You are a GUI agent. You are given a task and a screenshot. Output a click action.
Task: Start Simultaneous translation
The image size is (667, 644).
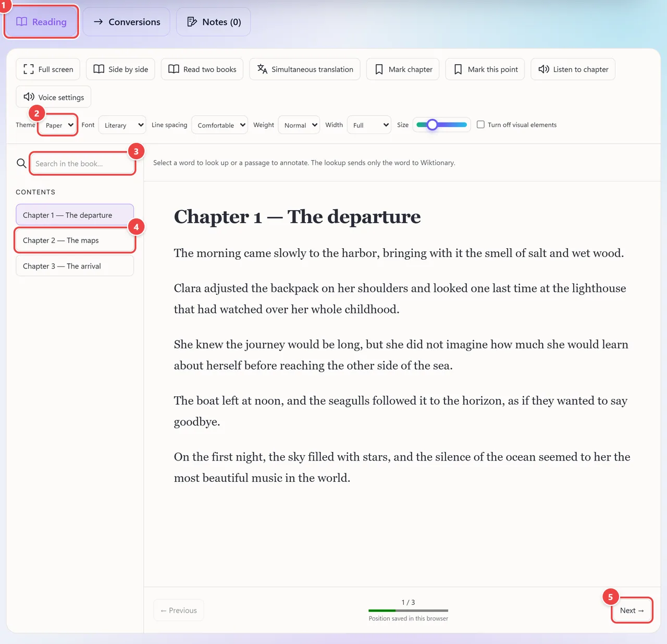click(305, 69)
